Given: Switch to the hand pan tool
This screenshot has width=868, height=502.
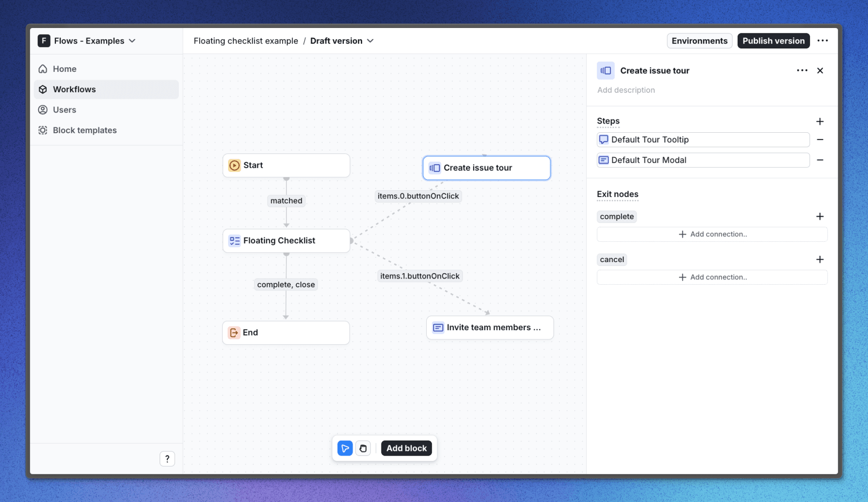Looking at the screenshot, I should pos(363,448).
